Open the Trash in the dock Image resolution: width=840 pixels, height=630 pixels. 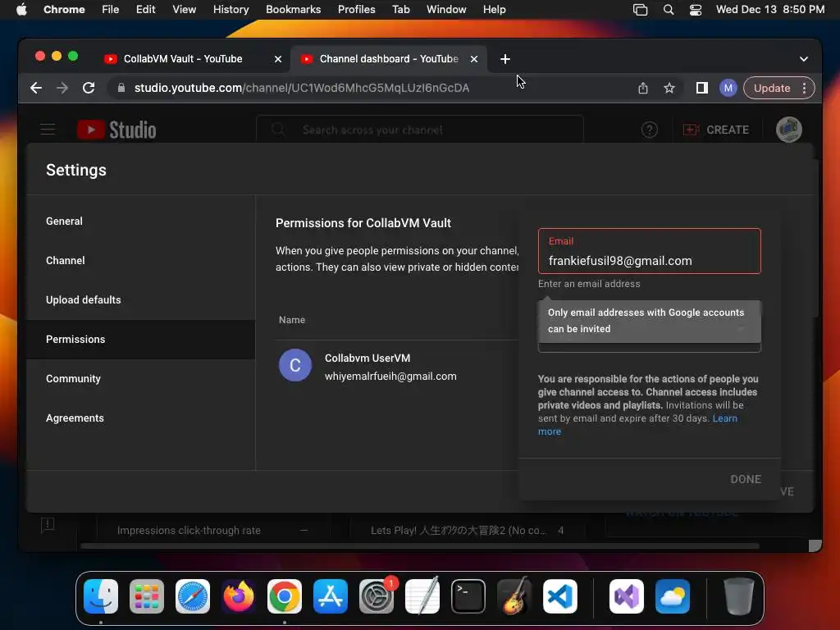pos(739,596)
